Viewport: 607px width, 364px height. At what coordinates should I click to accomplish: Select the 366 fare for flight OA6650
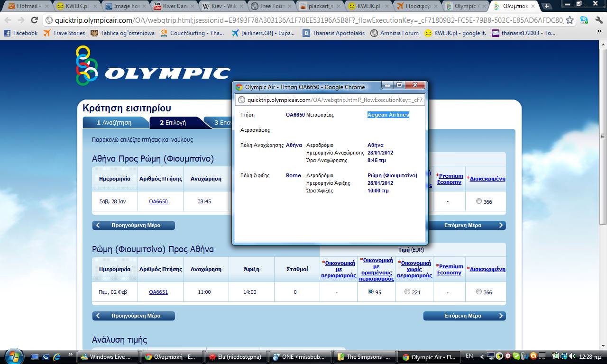(479, 201)
